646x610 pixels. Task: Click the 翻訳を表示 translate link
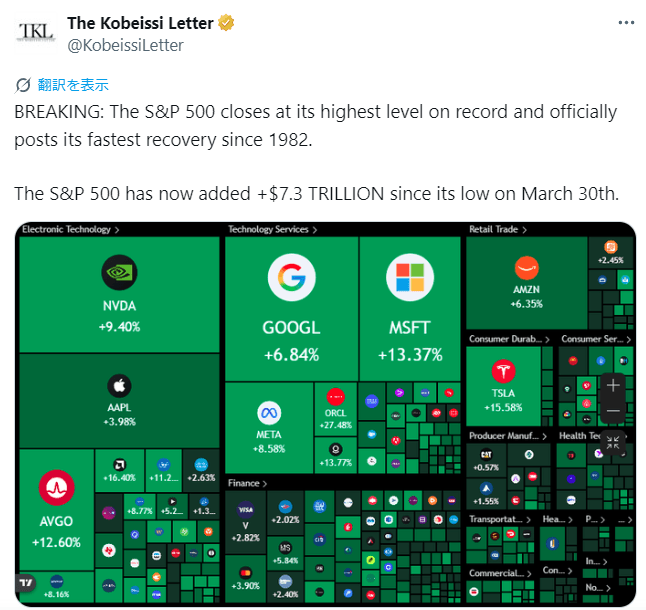73,85
